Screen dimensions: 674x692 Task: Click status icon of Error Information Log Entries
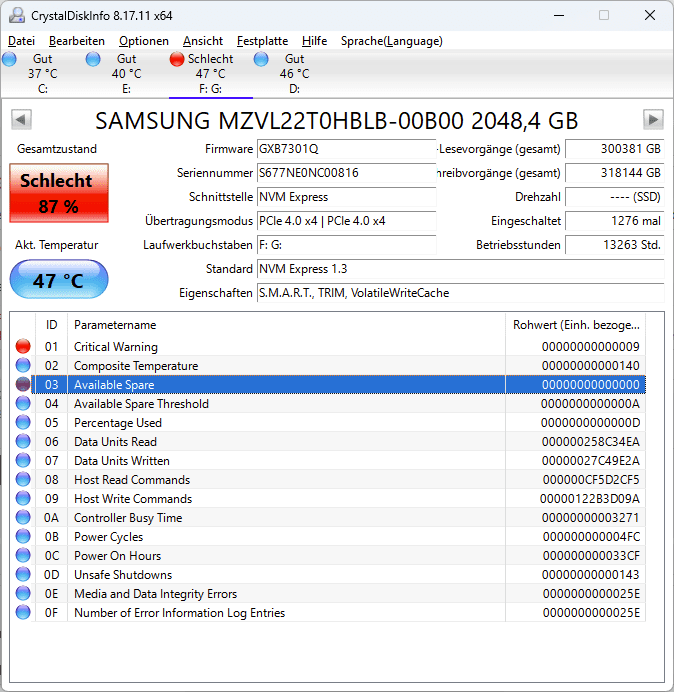click(23, 612)
